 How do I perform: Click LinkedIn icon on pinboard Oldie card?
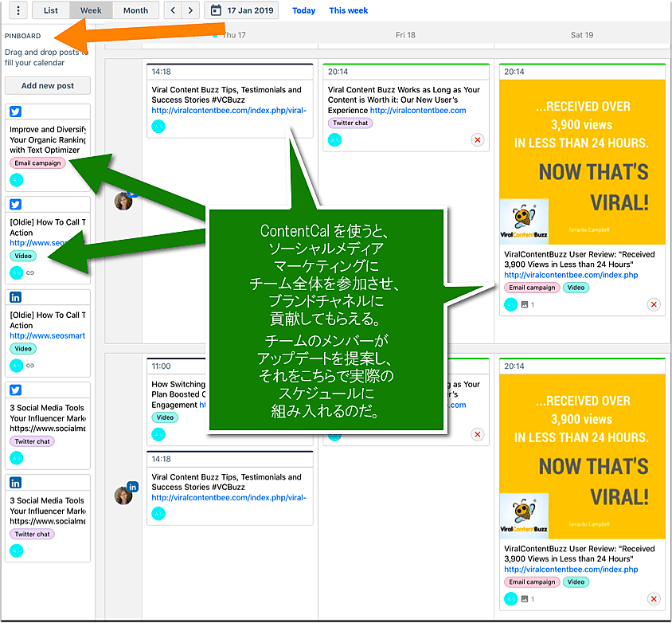[x=16, y=297]
